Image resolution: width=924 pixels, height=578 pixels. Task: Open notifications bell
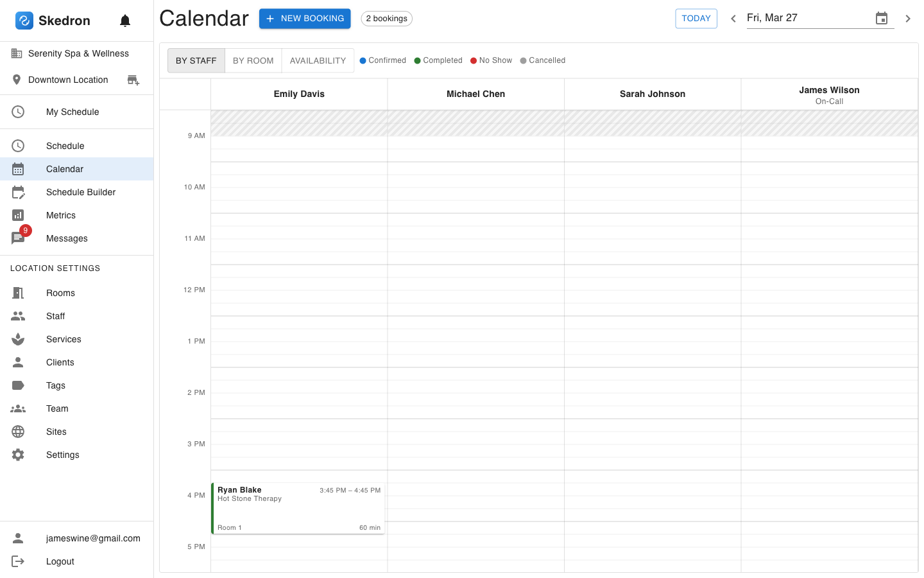pos(125,21)
